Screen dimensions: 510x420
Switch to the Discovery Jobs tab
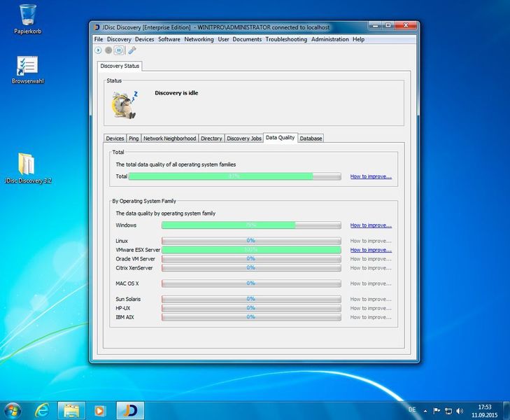click(244, 139)
